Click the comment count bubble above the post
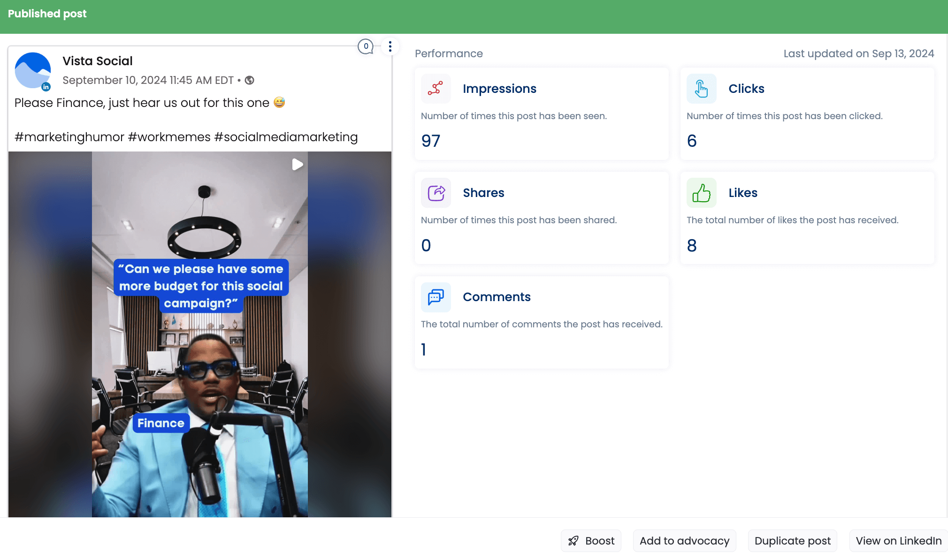This screenshot has height=560, width=948. point(366,46)
